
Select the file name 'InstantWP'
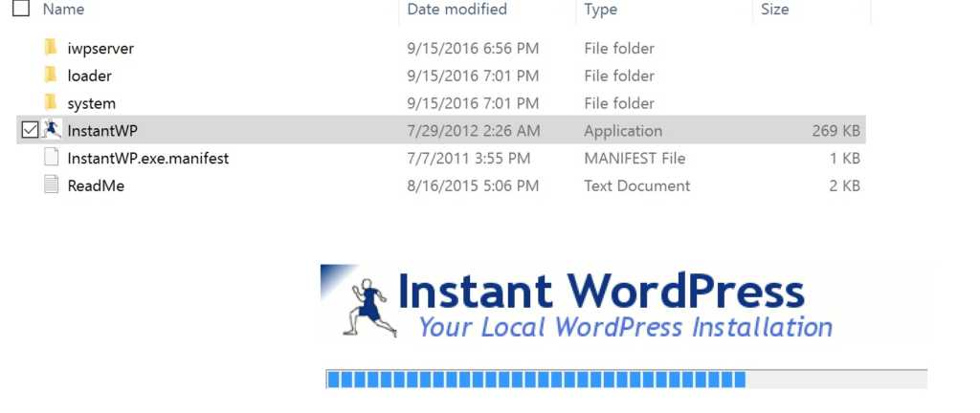pyautogui.click(x=102, y=130)
